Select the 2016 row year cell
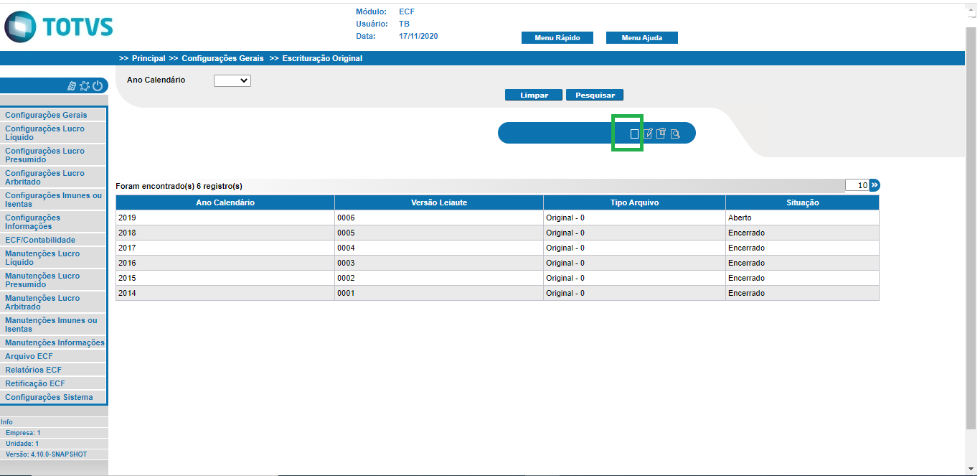Viewport: 980px width, 476px height. [225, 263]
